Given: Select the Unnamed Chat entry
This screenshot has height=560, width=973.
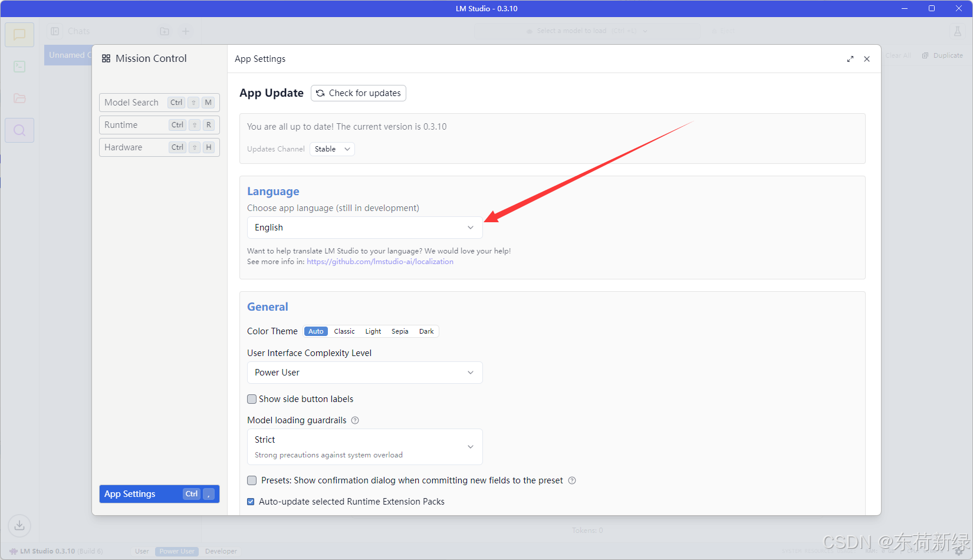Looking at the screenshot, I should pyautogui.click(x=68, y=55).
